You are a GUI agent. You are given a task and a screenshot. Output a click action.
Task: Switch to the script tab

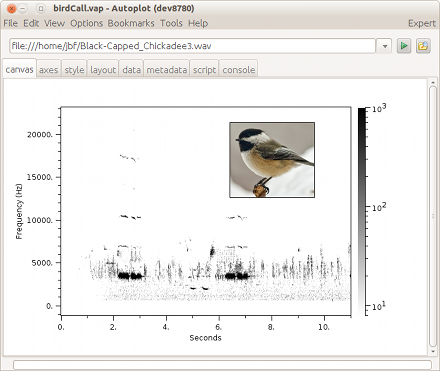[204, 69]
